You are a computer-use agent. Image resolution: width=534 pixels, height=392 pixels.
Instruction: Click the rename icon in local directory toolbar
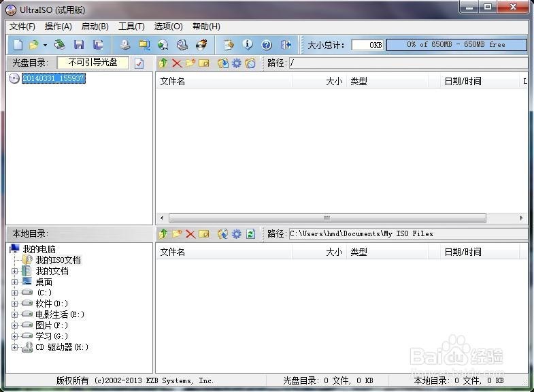pos(203,234)
